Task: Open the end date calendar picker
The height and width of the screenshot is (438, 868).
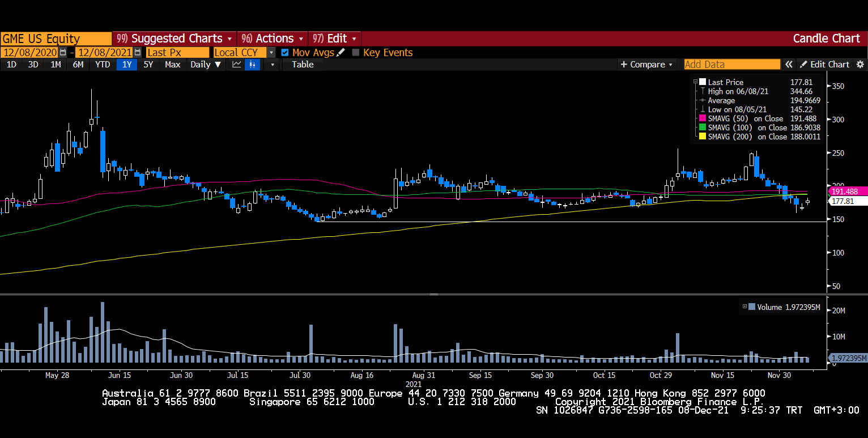Action: coord(138,52)
